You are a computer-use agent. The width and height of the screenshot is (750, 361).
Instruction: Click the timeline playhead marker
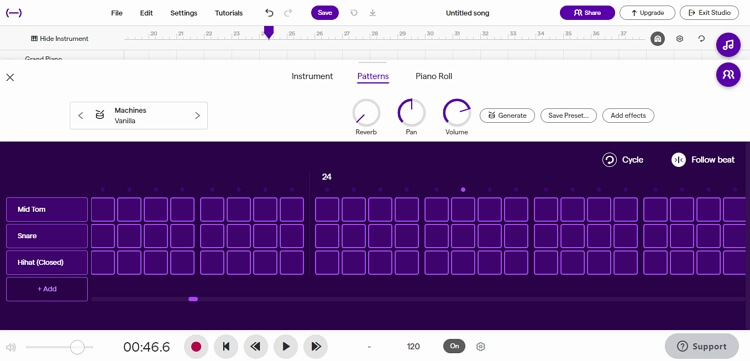click(269, 33)
